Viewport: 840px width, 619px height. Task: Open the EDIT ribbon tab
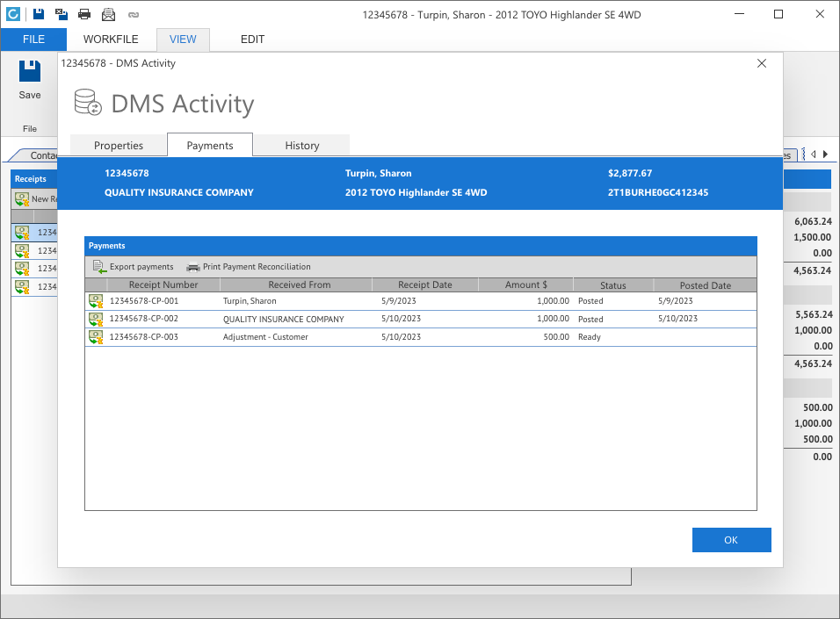coord(252,40)
